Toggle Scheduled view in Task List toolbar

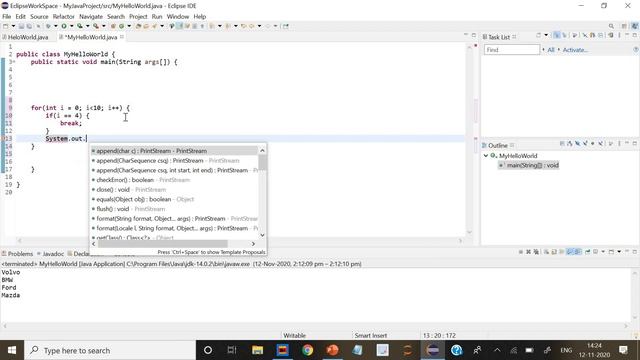click(564, 36)
